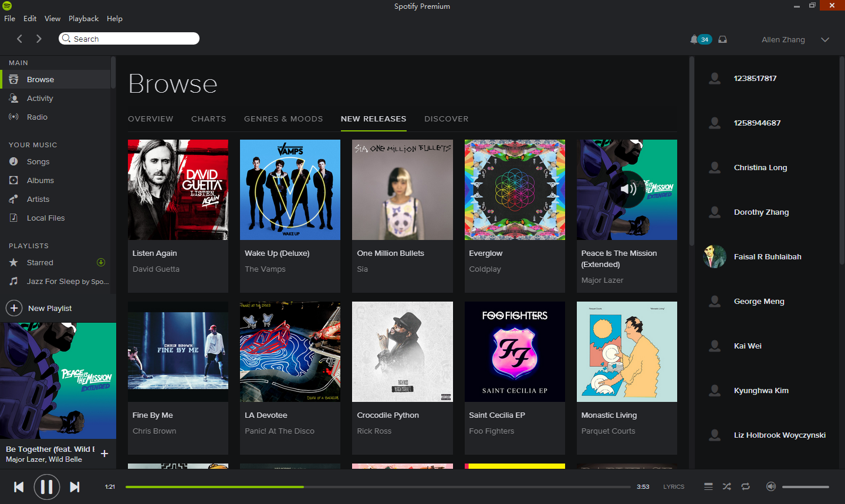Click the music note icon beside Jazz For Sleep
This screenshot has width=845, height=504.
coord(13,281)
